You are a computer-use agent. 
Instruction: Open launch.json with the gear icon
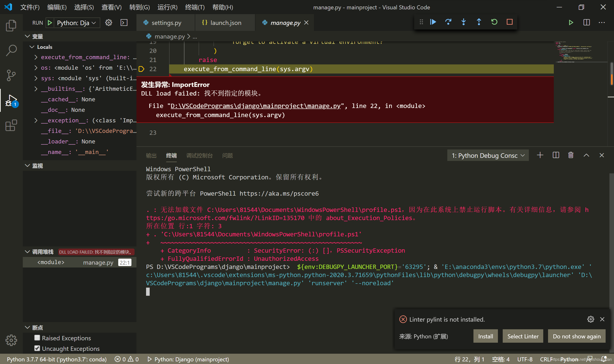tap(109, 23)
